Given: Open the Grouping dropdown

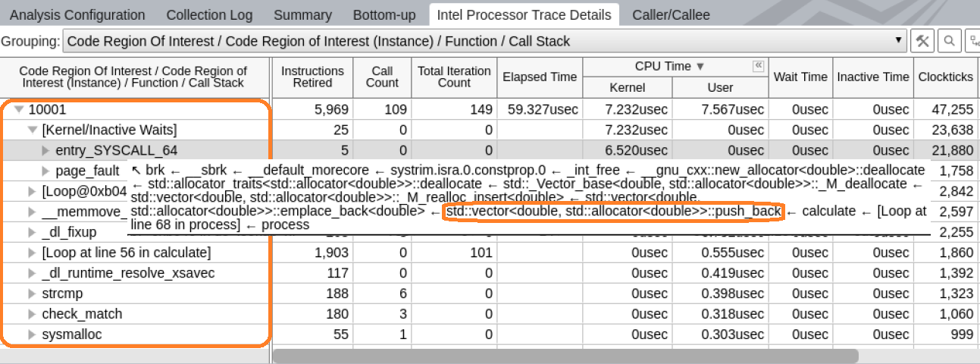Looking at the screenshot, I should pos(899,41).
